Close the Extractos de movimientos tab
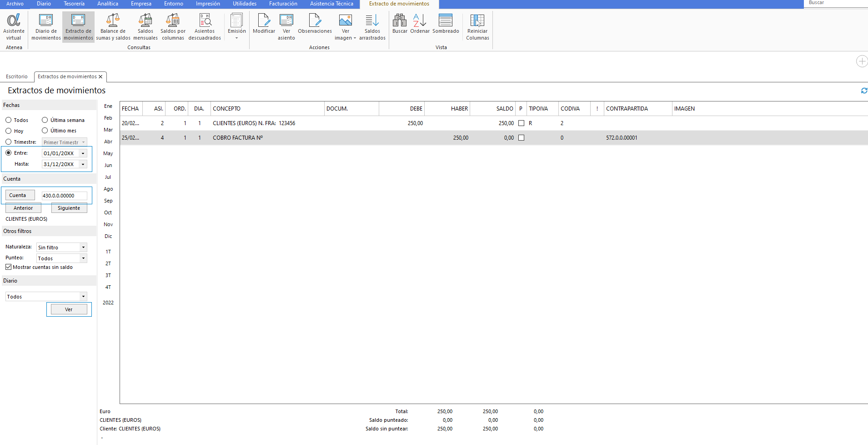 (100, 76)
